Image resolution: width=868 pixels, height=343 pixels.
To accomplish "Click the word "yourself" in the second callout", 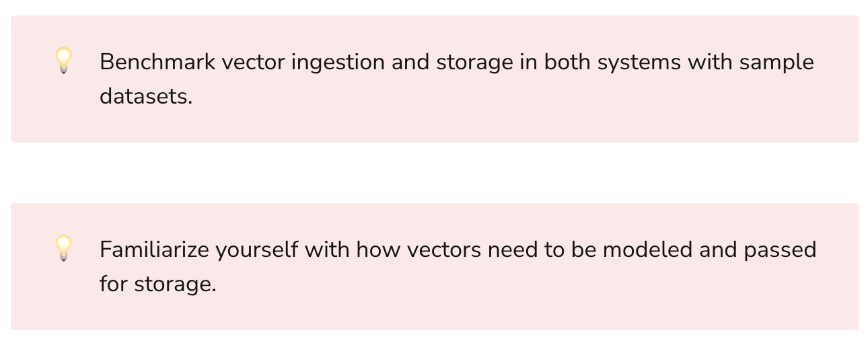I will point(256,250).
